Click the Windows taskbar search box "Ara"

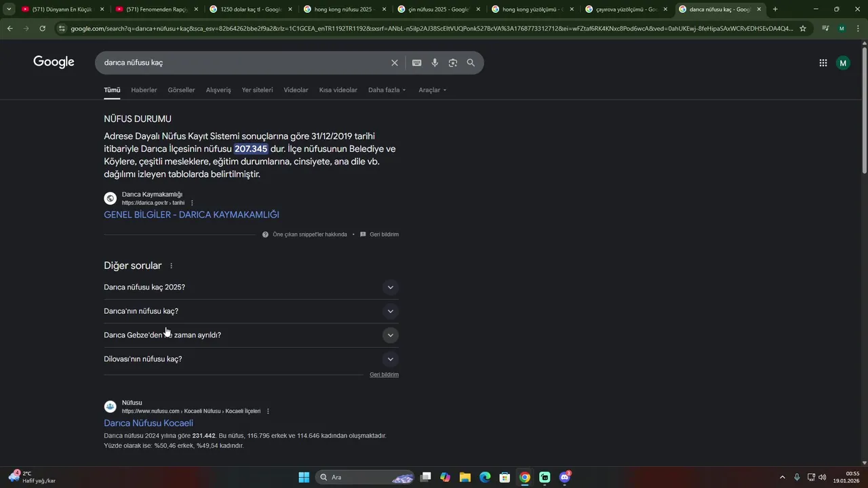point(366,477)
